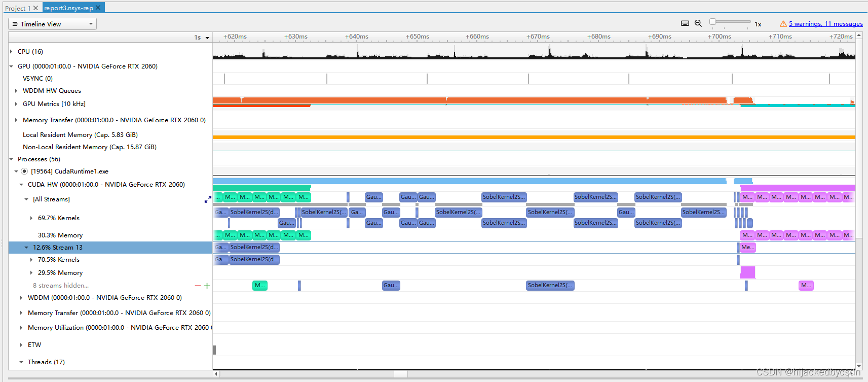Screen dimensions: 868x382
Task: Expand the WDDM HW Queues row
Action: click(x=16, y=91)
